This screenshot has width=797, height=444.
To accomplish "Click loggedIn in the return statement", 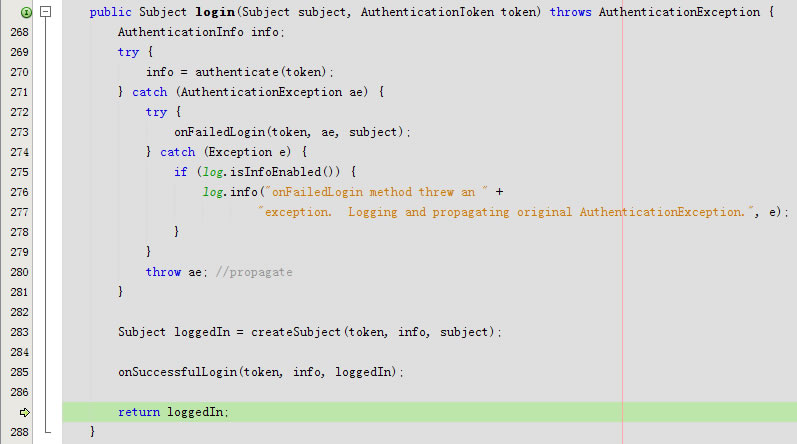I will pyautogui.click(x=195, y=412).
